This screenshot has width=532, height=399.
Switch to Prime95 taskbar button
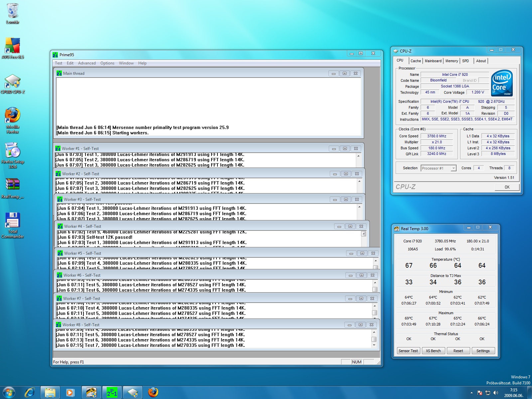(x=112, y=393)
